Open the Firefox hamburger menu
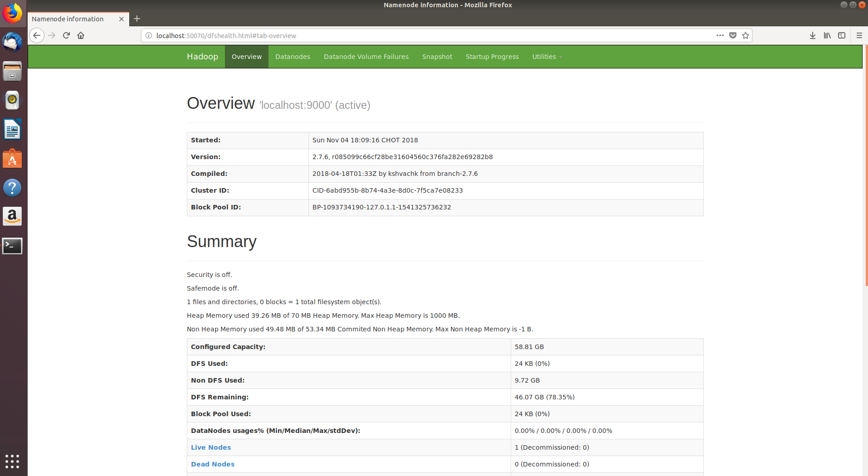This screenshot has width=868, height=476. [x=859, y=35]
